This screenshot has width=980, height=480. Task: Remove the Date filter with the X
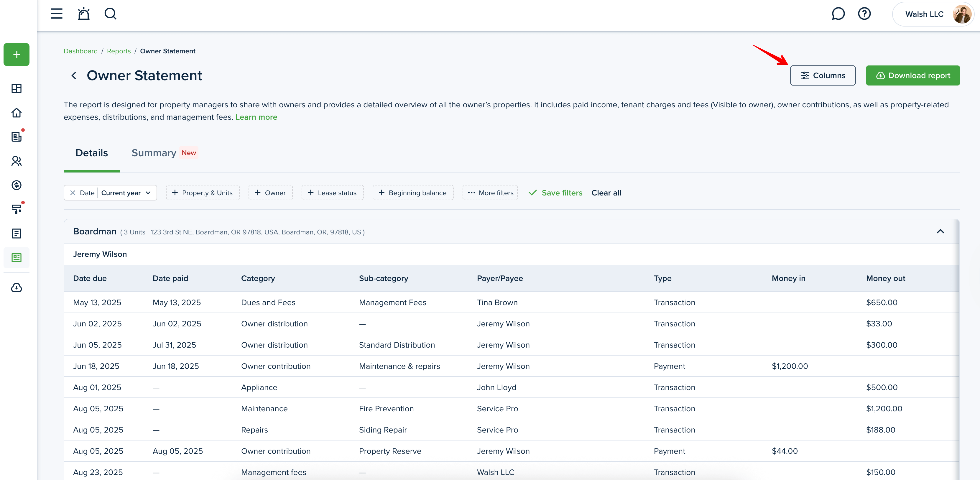click(73, 193)
